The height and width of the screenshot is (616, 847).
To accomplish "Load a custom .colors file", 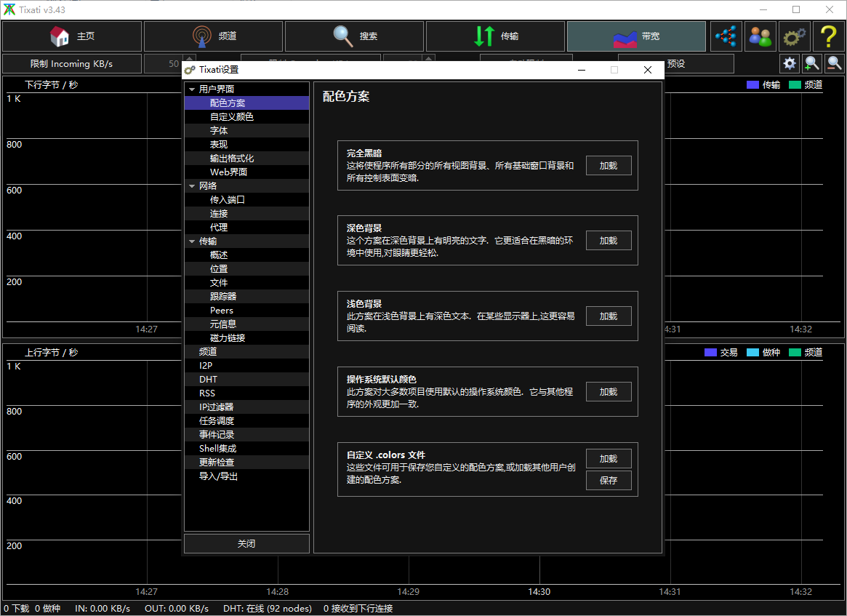I will [x=609, y=459].
